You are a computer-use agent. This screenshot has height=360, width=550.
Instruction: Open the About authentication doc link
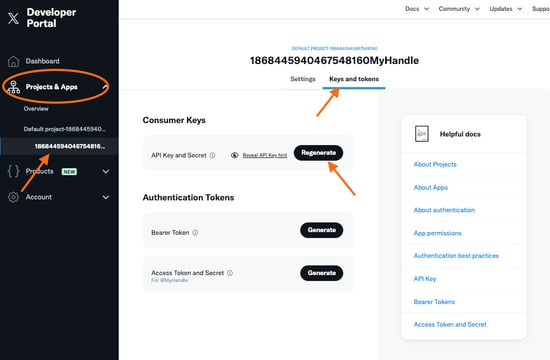444,210
